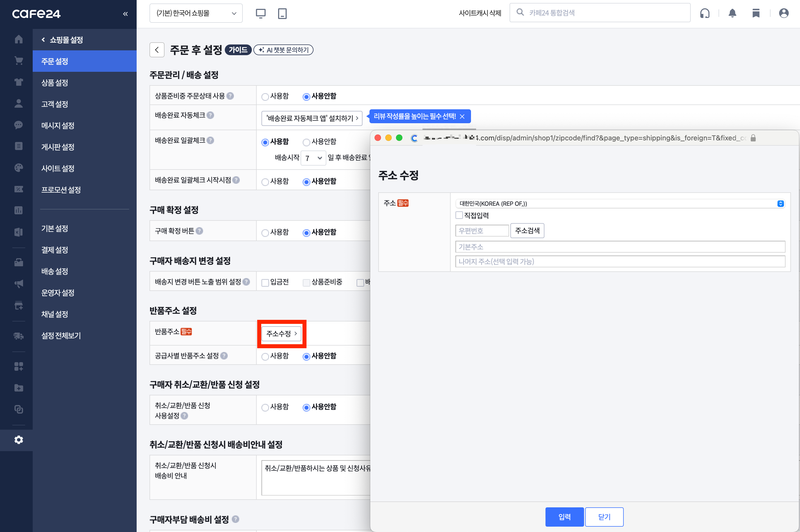Select 사용함 for 구매 확정 버튼
Image resolution: width=800 pixels, height=532 pixels.
point(265,233)
